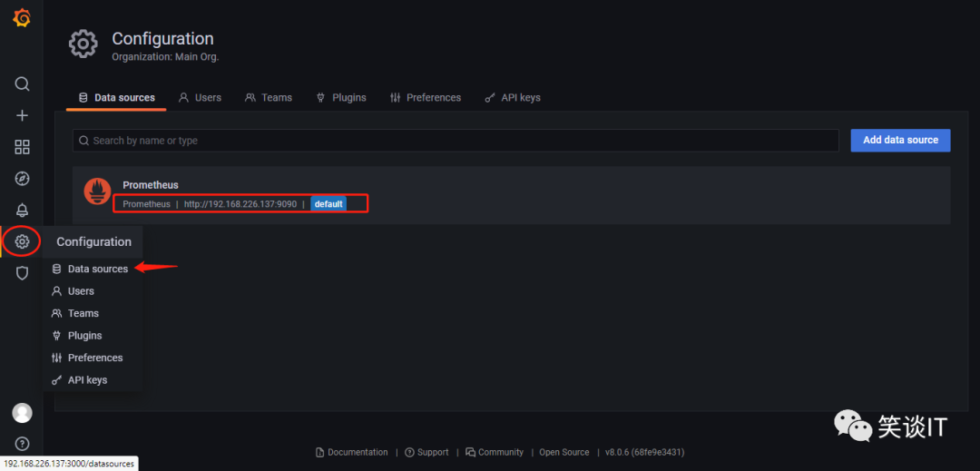Switch to the Teams tab

click(x=268, y=98)
